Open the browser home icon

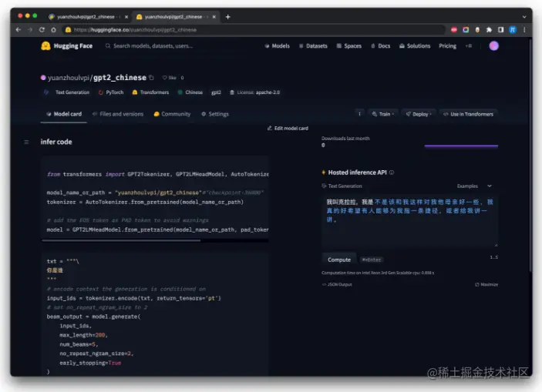tap(53, 30)
